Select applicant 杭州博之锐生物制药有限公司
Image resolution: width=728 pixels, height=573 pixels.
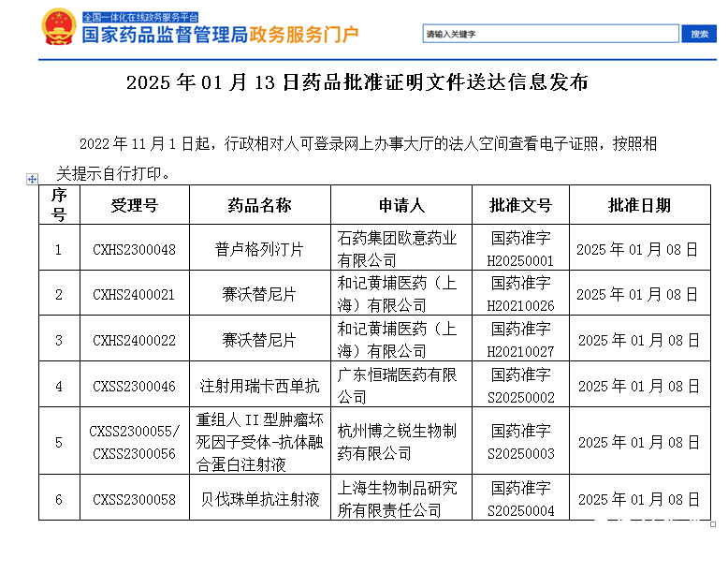point(397,442)
